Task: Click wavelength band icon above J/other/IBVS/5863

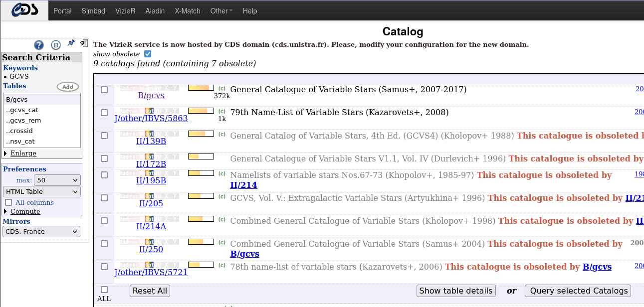Action: 149,111
